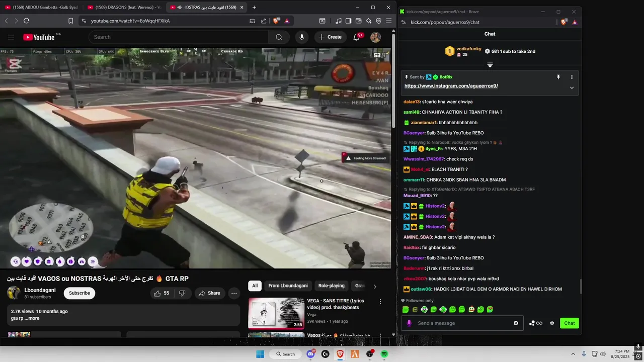The image size is (644, 362).
Task: Open Kick chat settings gear
Action: pos(552,323)
